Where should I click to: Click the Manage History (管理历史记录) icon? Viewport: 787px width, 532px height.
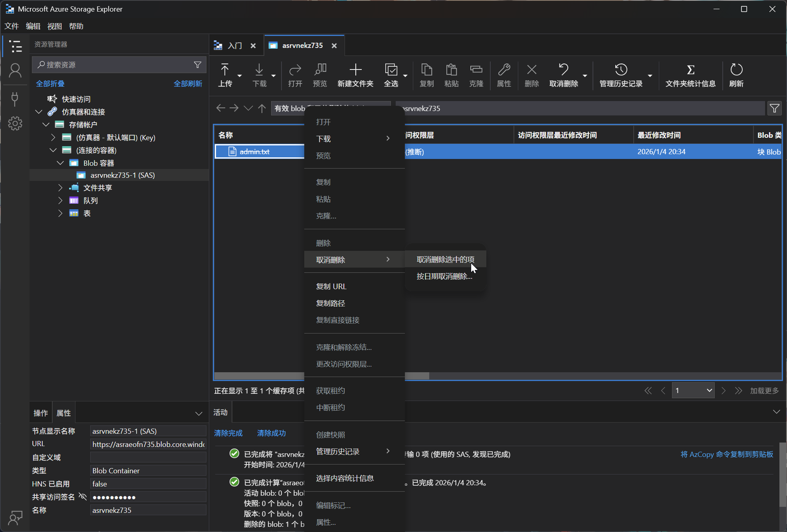620,70
